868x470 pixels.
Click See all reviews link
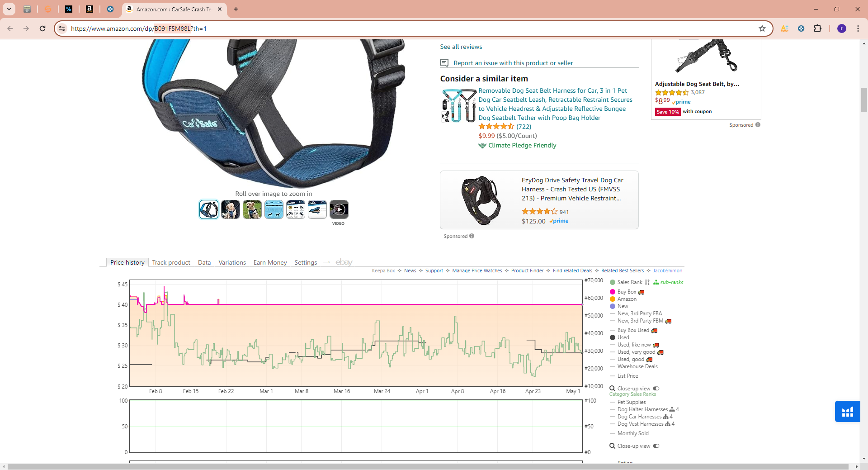coord(461,47)
